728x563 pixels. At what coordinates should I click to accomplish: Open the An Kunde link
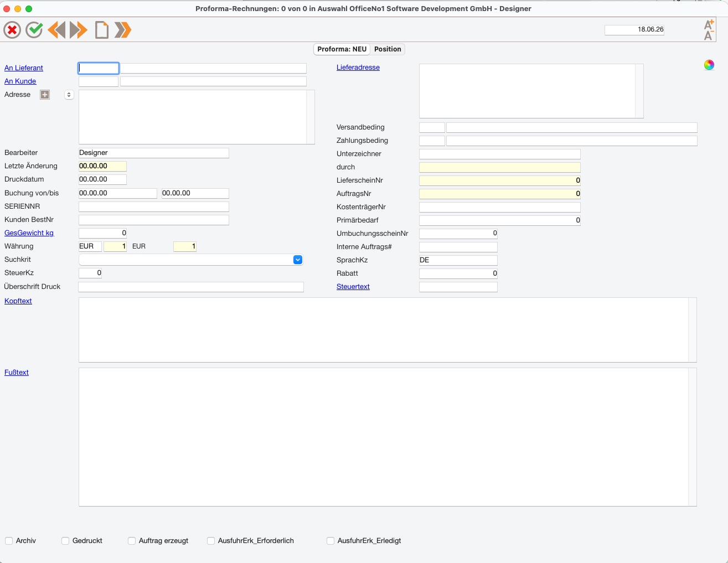(20, 81)
